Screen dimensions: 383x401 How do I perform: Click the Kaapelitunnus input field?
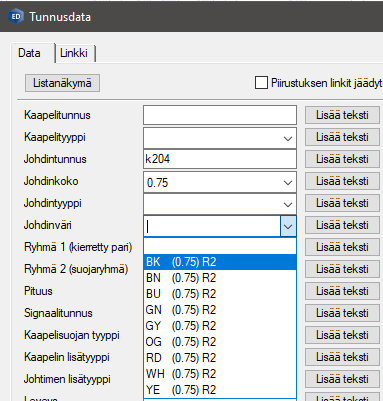point(220,115)
